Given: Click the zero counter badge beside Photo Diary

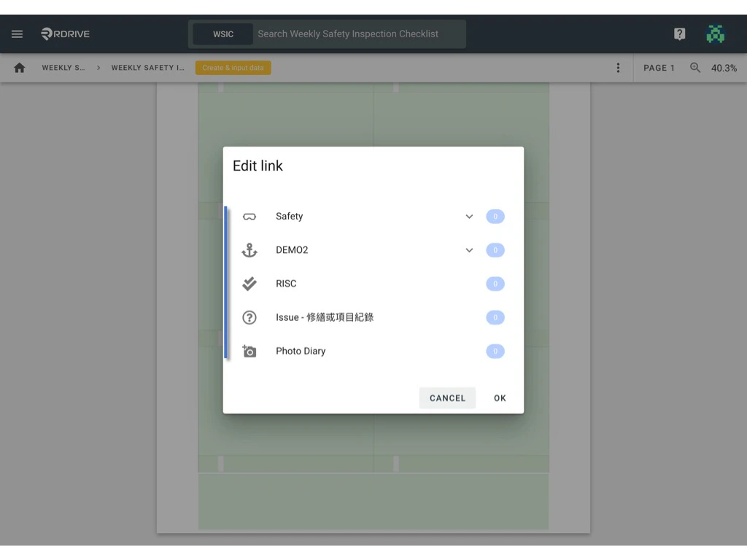Looking at the screenshot, I should pos(495,351).
